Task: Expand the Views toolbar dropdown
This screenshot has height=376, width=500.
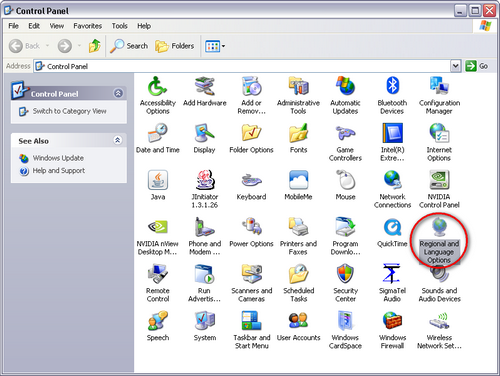Action: [x=223, y=46]
